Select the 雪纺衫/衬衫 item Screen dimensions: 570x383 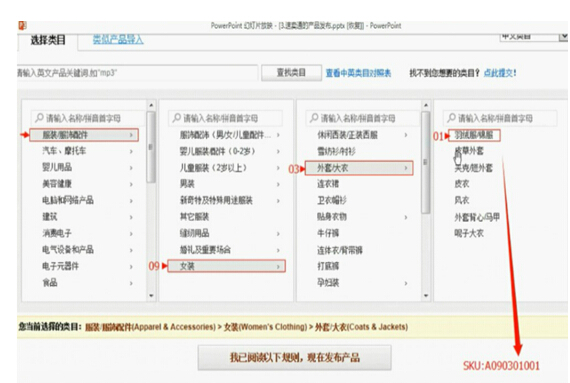(336, 151)
